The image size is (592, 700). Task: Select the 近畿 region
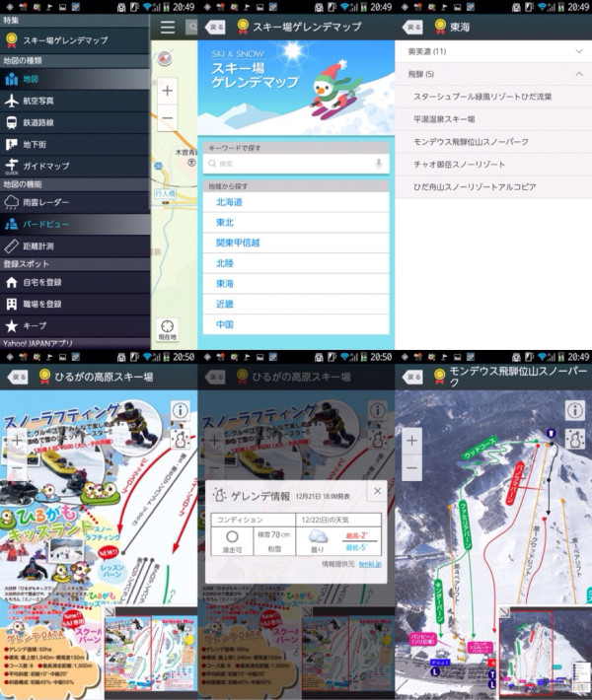pyautogui.click(x=296, y=304)
